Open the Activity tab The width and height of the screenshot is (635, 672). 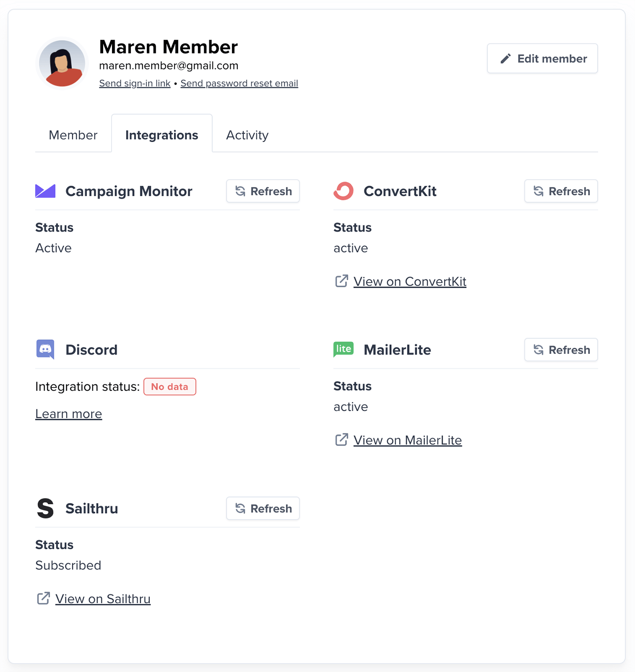pyautogui.click(x=247, y=135)
